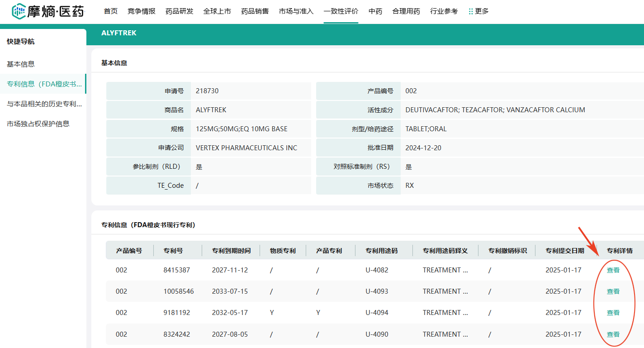Viewport: 644px width, 348px height.
Task: Click the 专利号 column header
Action: [x=173, y=251]
